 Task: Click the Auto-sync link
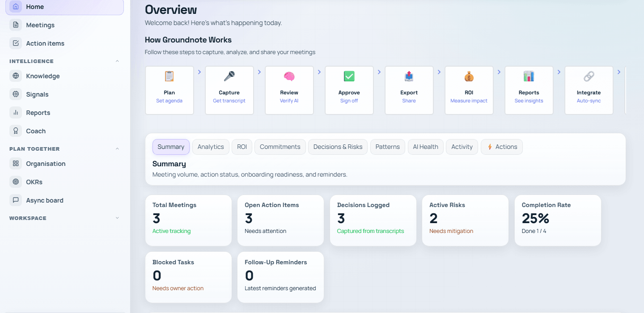589,101
